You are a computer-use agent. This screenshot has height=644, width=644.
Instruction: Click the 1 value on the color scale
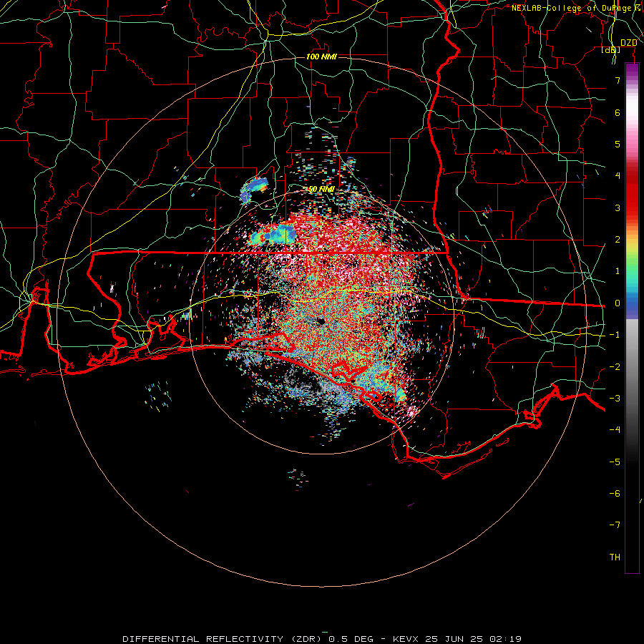tap(618, 271)
